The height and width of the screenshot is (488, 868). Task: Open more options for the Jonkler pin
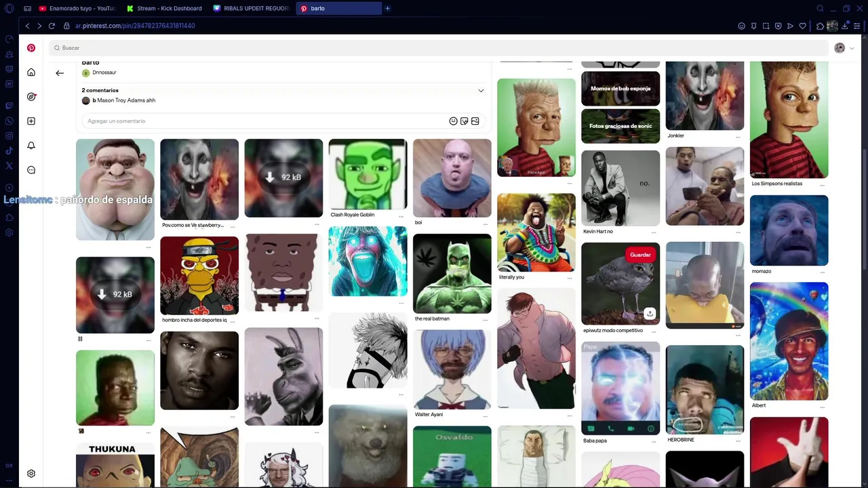[x=738, y=137]
